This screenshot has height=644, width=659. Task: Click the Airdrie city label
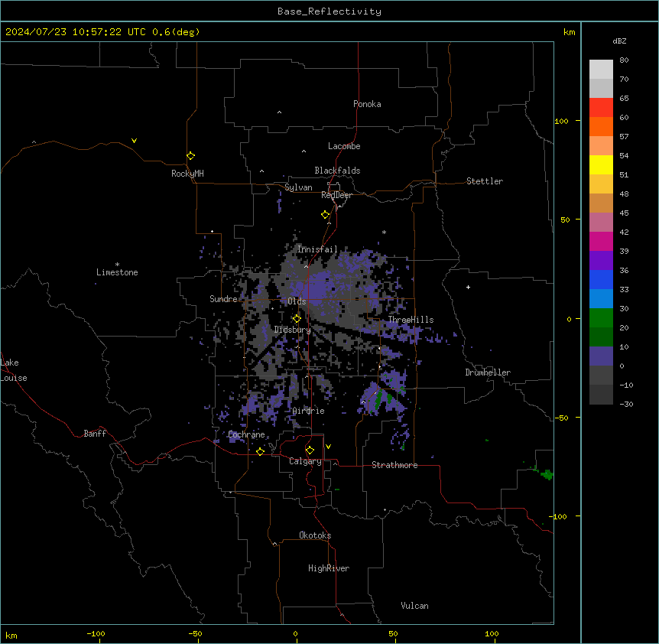309,411
